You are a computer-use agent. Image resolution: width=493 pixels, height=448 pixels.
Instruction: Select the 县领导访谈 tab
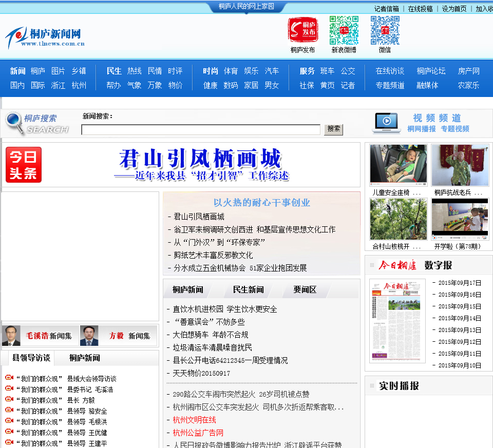coord(31,358)
